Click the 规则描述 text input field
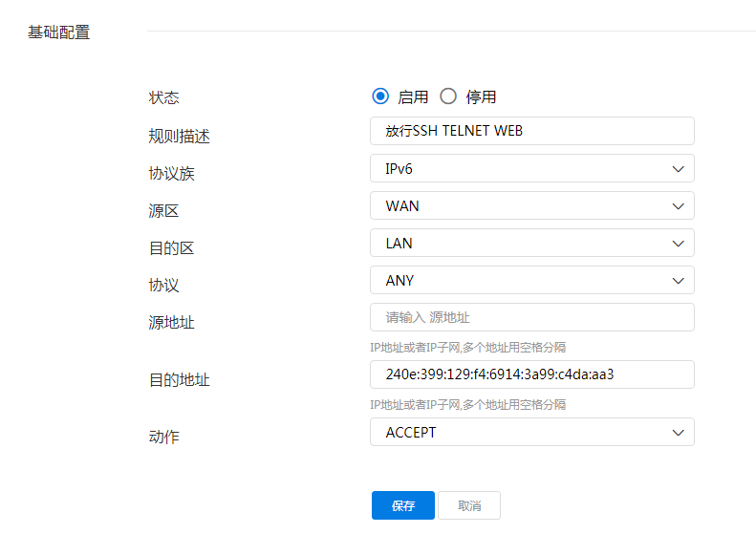The image size is (756, 534). (x=531, y=131)
